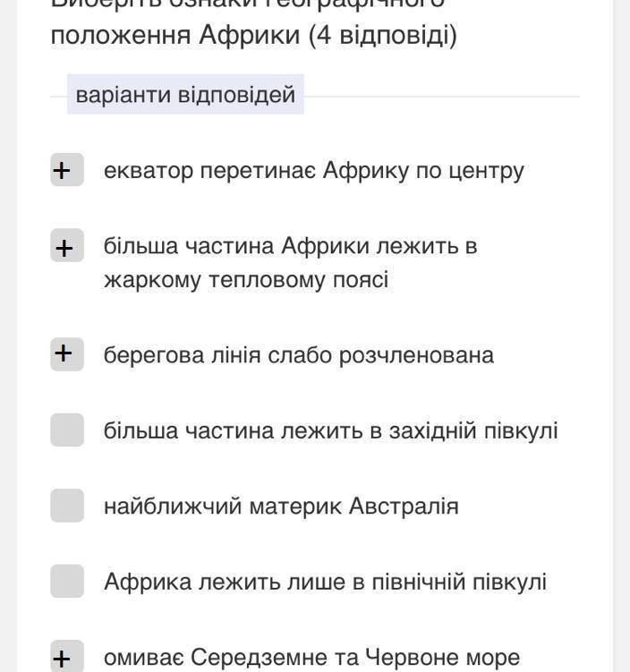The image size is (630, 672).
Task: Uncheck the 'жаркому тепловому поясі' answer checkbox
Action: coord(67,246)
